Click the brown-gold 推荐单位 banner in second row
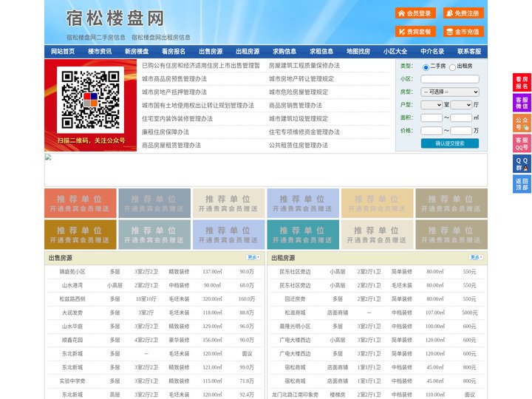 click(81, 234)
